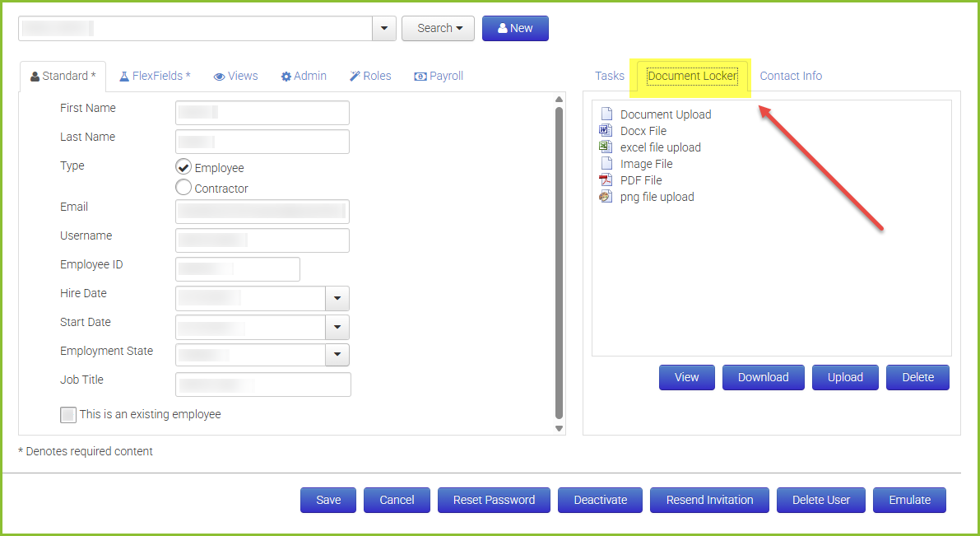Viewport: 980px width, 536px height.
Task: Select the Contractor type radio button
Action: (183, 187)
